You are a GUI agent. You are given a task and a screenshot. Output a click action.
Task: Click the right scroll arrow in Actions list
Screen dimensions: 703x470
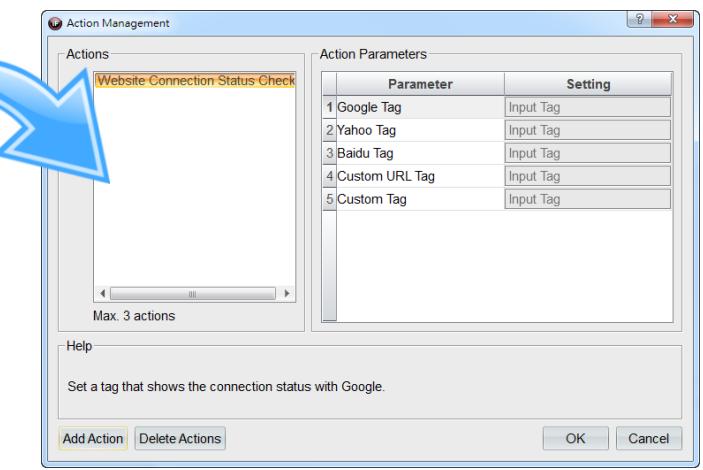(286, 293)
